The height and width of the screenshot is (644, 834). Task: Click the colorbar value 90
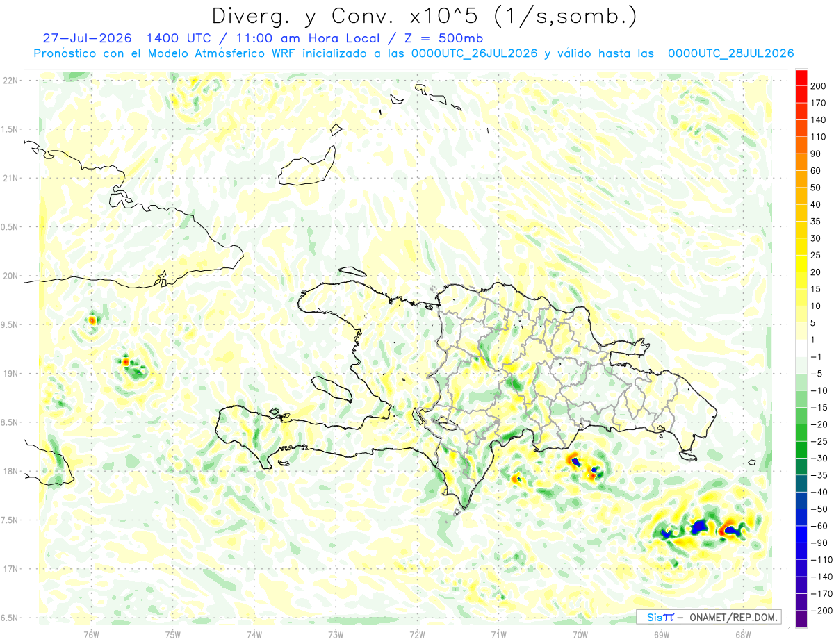816,154
